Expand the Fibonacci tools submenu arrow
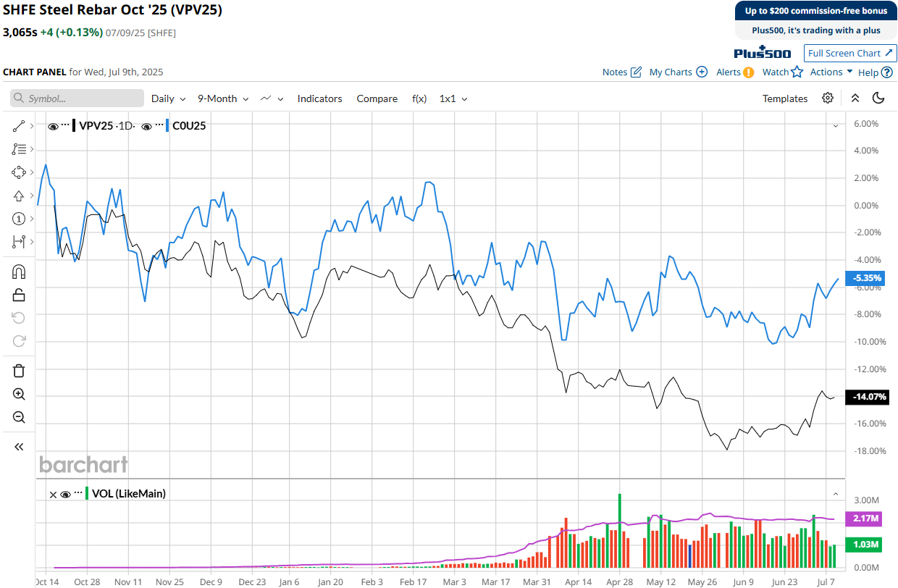The width and height of the screenshot is (898, 588). pos(32,149)
